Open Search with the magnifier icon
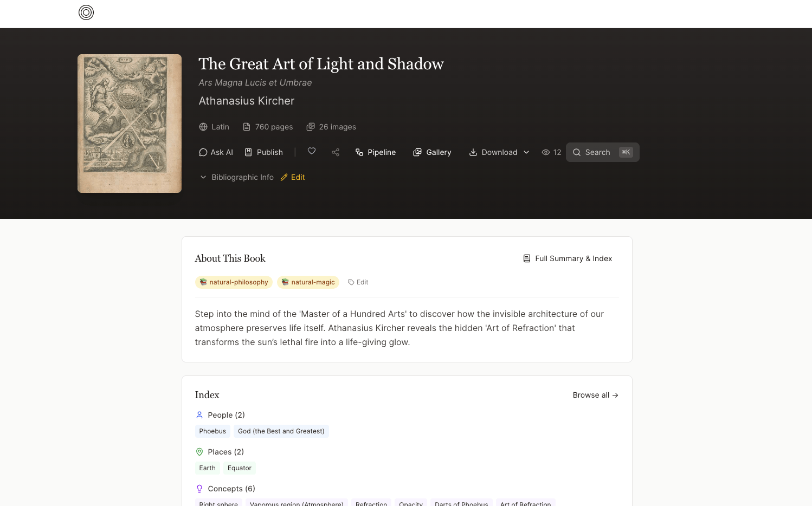Image resolution: width=812 pixels, height=506 pixels. (577, 152)
